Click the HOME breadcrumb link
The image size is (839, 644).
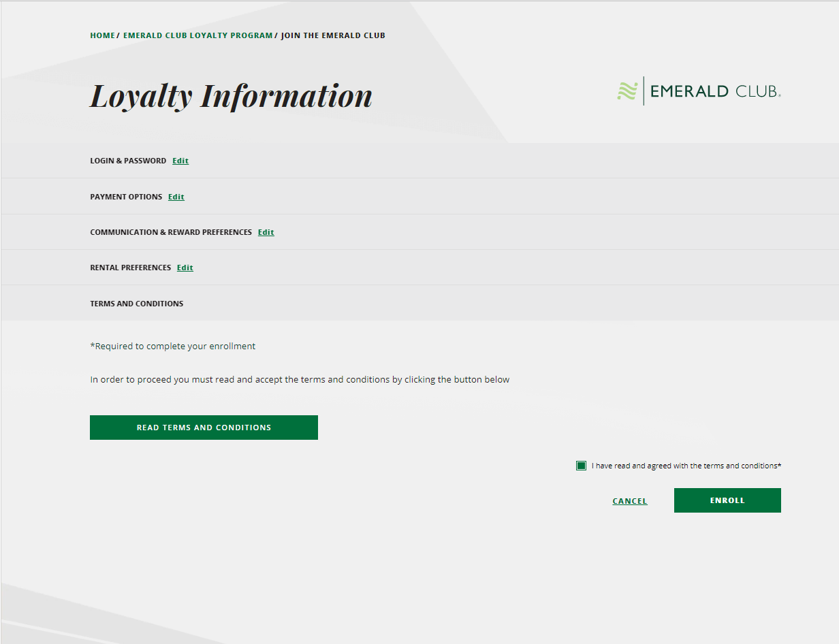coord(102,35)
